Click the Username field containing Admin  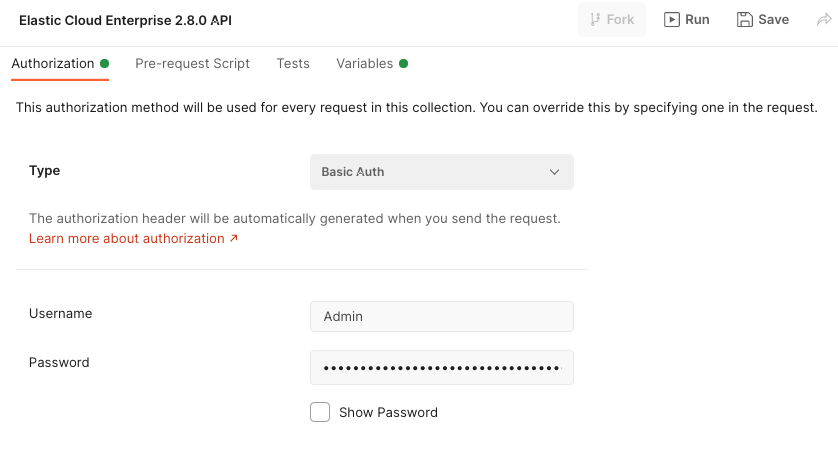(x=441, y=316)
